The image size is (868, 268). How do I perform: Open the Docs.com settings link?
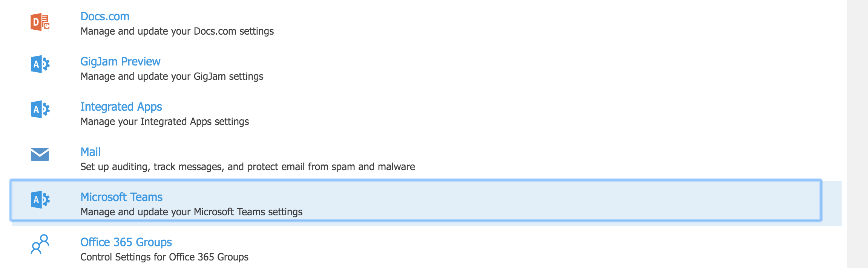point(105,17)
